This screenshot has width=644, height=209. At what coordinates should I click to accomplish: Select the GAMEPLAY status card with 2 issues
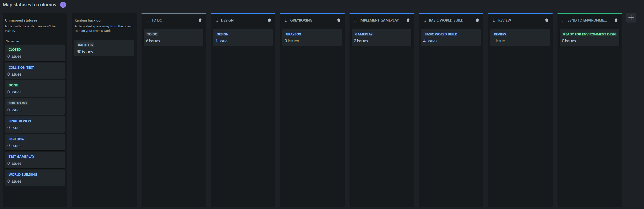tap(382, 38)
